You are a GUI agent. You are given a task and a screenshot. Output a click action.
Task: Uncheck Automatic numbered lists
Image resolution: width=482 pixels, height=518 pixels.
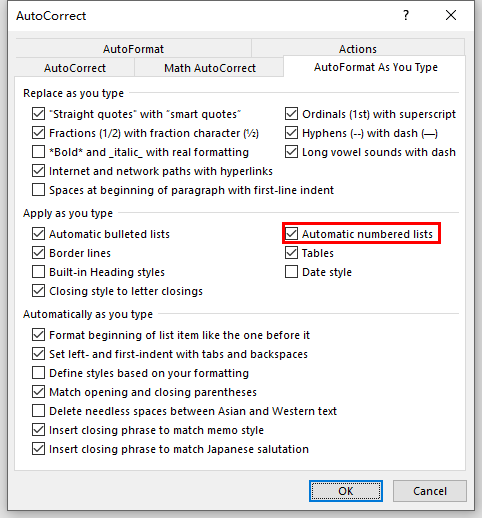pyautogui.click(x=291, y=234)
